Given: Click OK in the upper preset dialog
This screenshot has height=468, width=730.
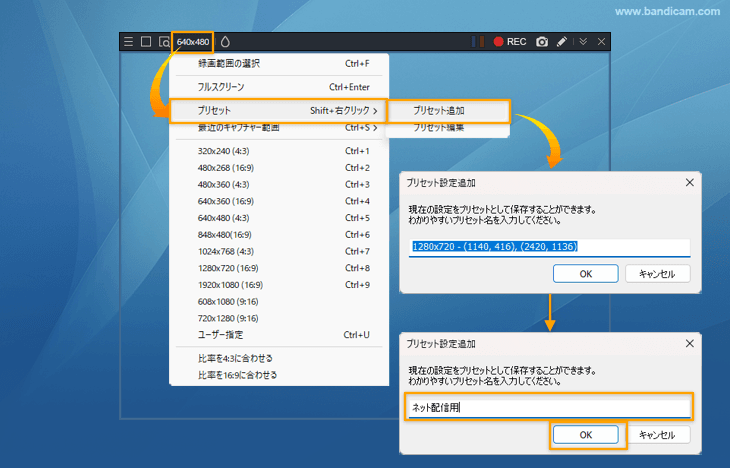Looking at the screenshot, I should [586, 274].
